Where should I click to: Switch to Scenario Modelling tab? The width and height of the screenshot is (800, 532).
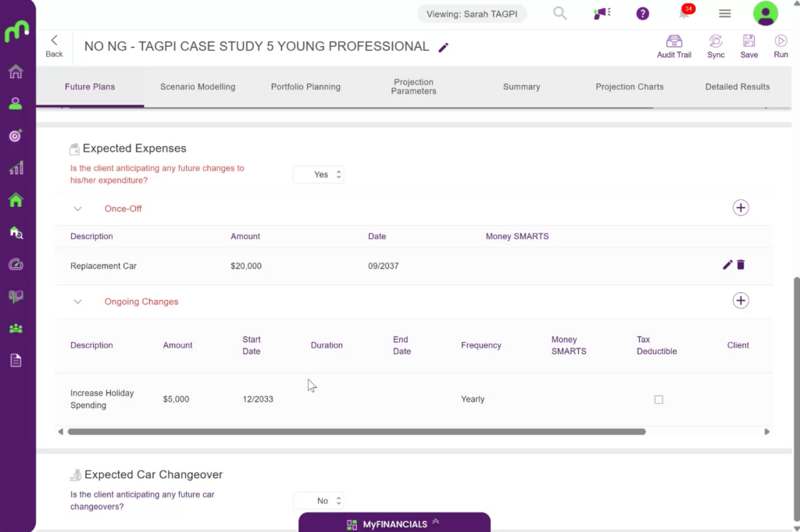(198, 87)
